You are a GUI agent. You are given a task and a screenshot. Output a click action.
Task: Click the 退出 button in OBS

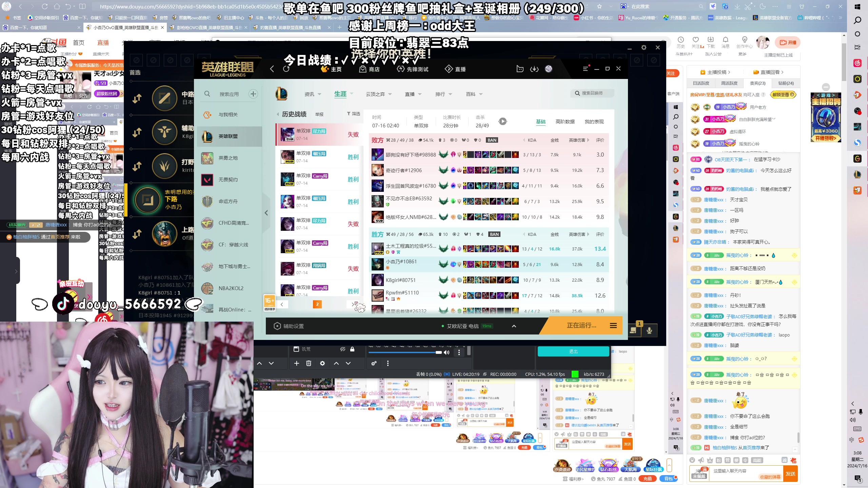[x=573, y=351]
